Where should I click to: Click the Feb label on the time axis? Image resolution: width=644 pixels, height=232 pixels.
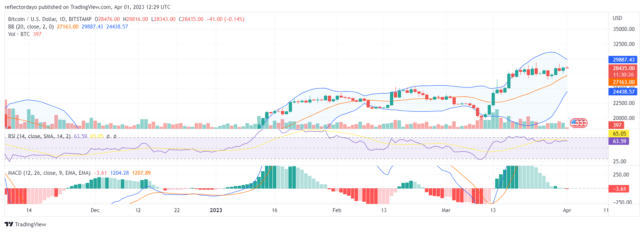pos(337,210)
